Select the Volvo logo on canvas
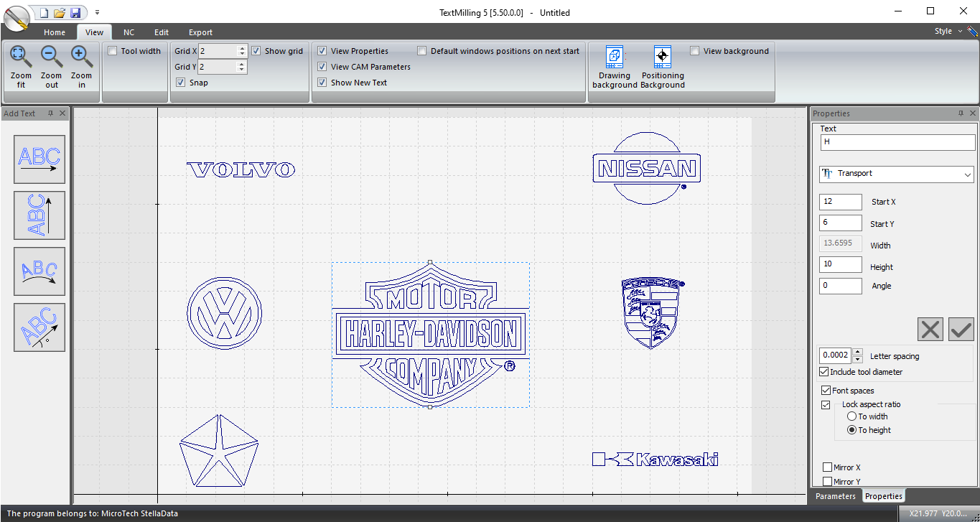The height and width of the screenshot is (522, 980). [241, 170]
